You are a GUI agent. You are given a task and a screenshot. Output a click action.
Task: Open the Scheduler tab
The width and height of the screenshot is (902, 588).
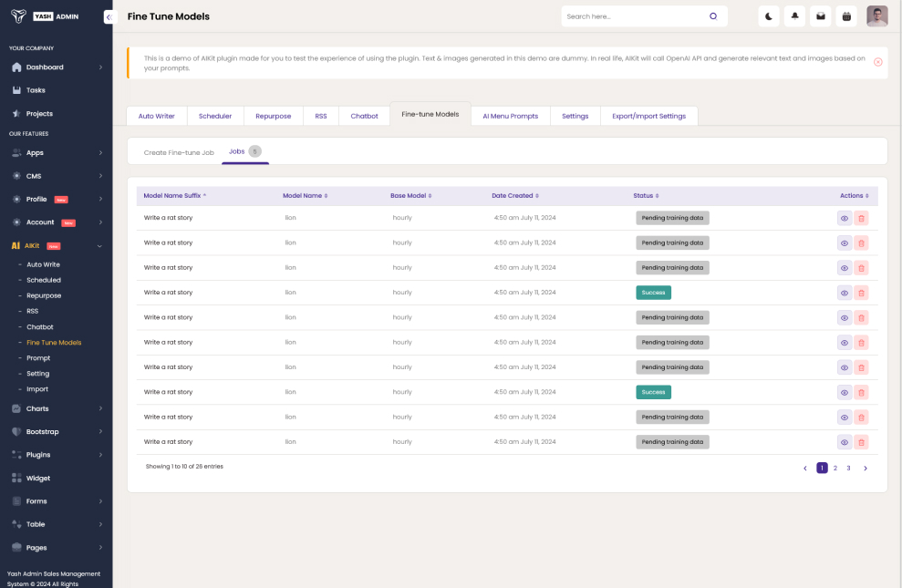click(215, 116)
